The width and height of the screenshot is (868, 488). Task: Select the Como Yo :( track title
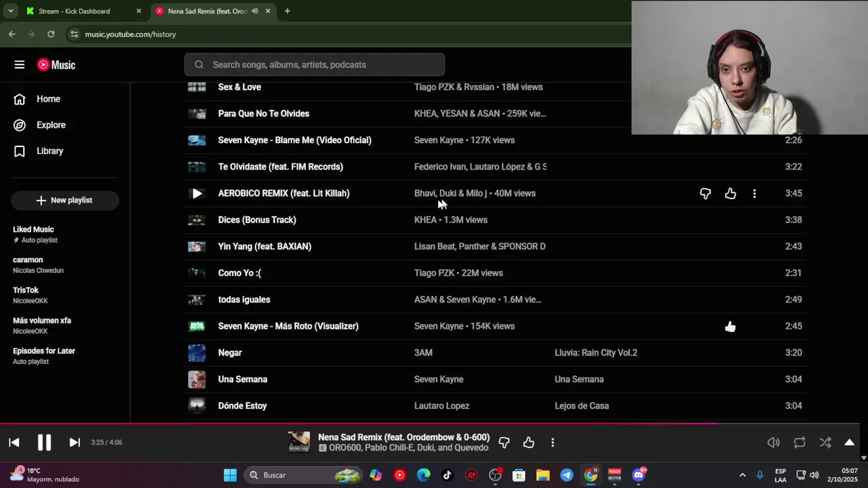click(x=239, y=273)
